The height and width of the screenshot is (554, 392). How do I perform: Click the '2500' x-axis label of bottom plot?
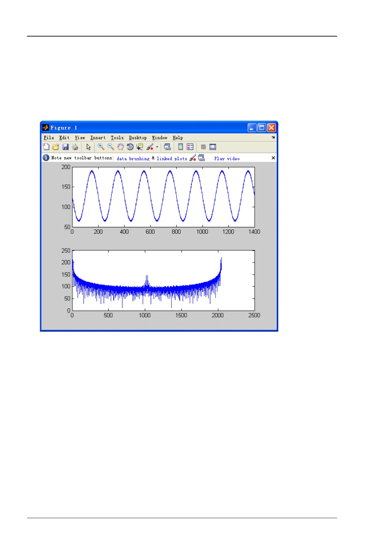point(254,315)
